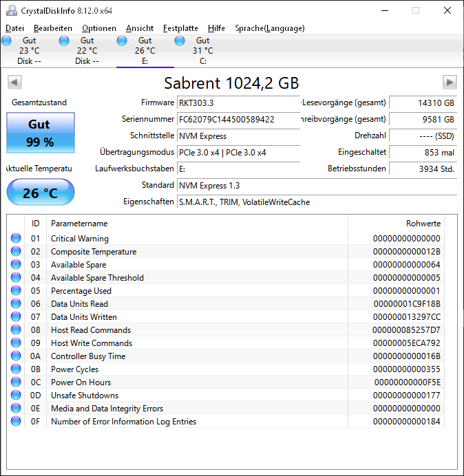Screen dimensions: 464x476
Task: Open the Sprache(Language) menu
Action: coord(270,28)
